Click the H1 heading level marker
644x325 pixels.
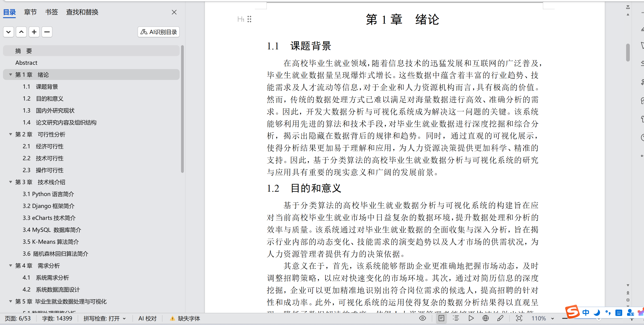(x=241, y=19)
